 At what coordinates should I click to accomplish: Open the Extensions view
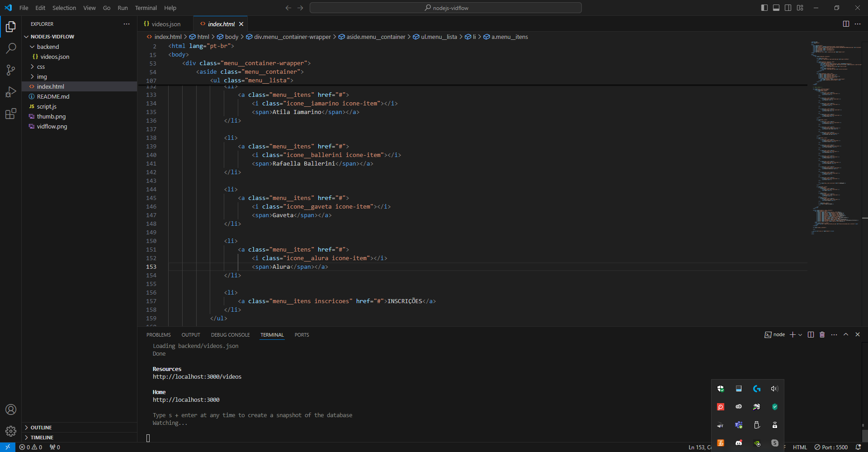pos(11,114)
